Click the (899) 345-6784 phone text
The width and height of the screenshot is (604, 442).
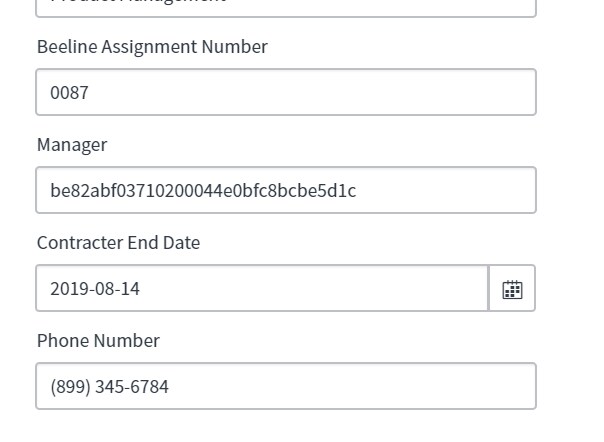(109, 386)
